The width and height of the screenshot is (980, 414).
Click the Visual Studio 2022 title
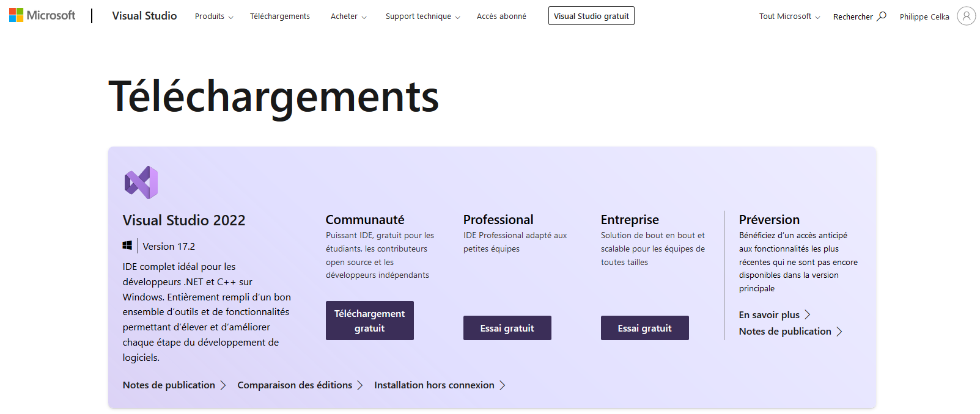point(184,220)
